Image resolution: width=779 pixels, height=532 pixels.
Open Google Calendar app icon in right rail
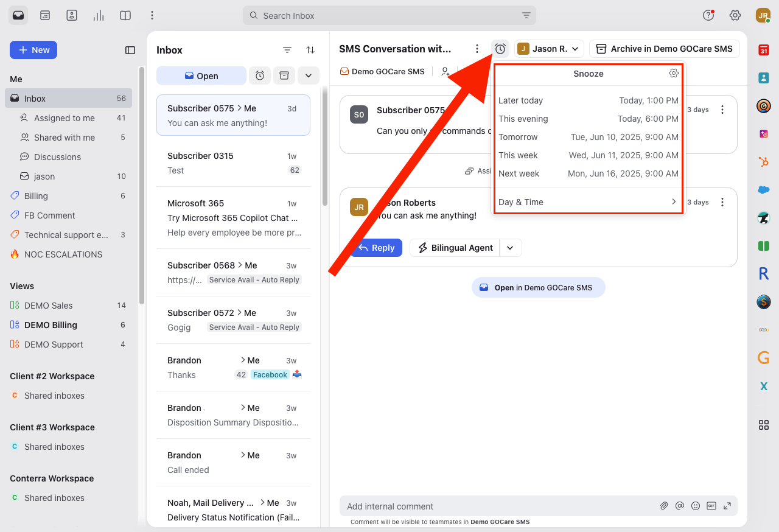(763, 51)
